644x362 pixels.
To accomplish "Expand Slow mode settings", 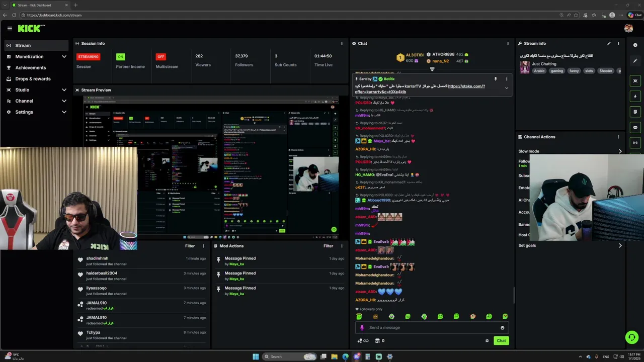I will coord(571,151).
